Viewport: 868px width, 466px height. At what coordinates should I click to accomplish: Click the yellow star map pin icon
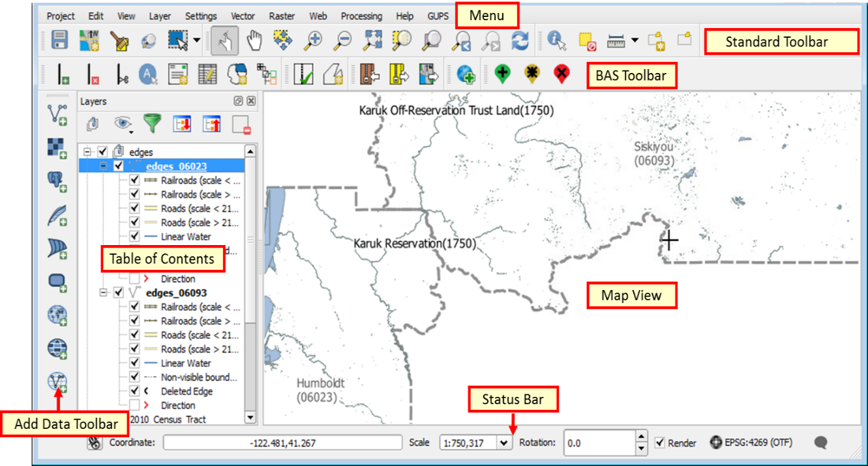532,74
